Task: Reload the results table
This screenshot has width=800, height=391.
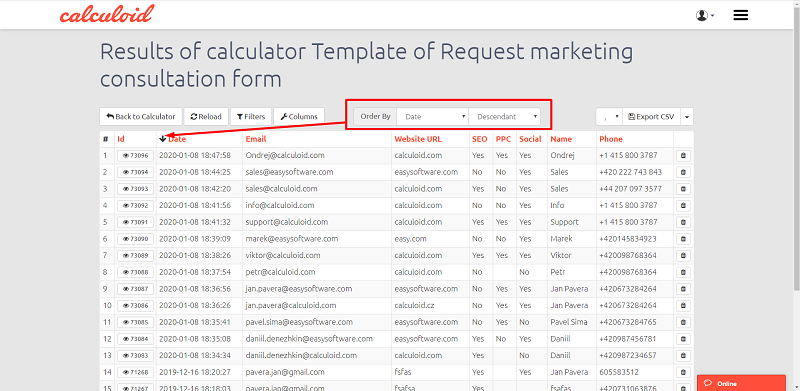Action: pyautogui.click(x=206, y=116)
